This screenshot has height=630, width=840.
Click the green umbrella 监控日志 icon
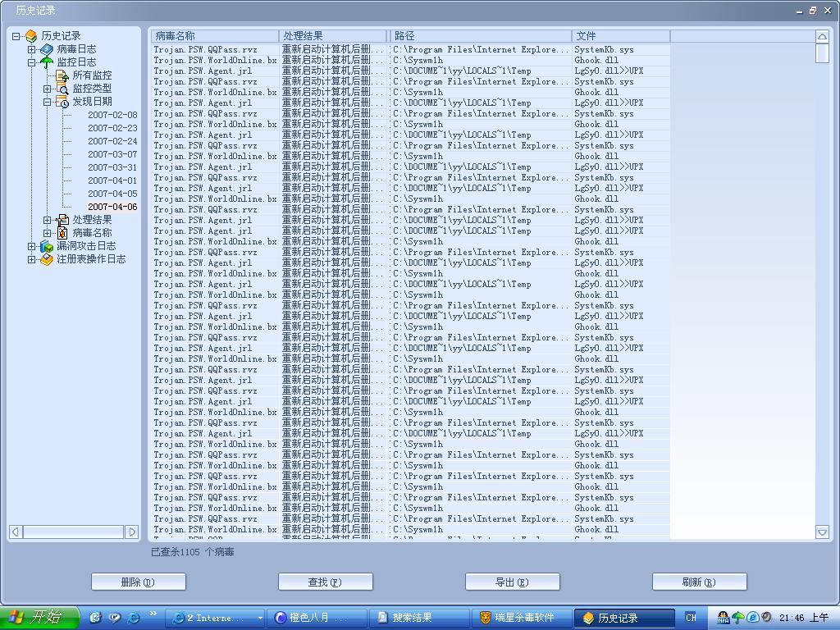47,62
